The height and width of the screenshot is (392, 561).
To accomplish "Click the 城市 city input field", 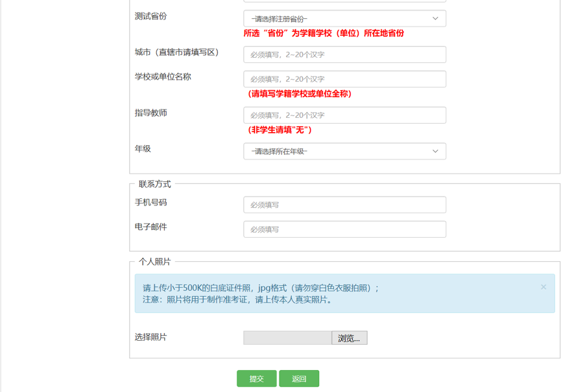I will click(x=344, y=54).
